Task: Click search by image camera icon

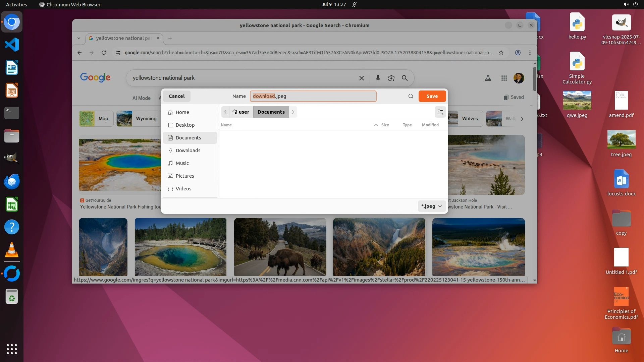Action: tap(391, 78)
